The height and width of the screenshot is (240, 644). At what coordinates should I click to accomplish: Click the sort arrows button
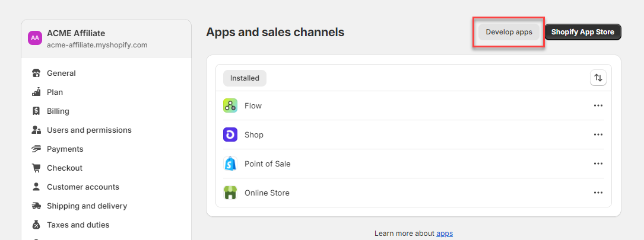pyautogui.click(x=598, y=78)
